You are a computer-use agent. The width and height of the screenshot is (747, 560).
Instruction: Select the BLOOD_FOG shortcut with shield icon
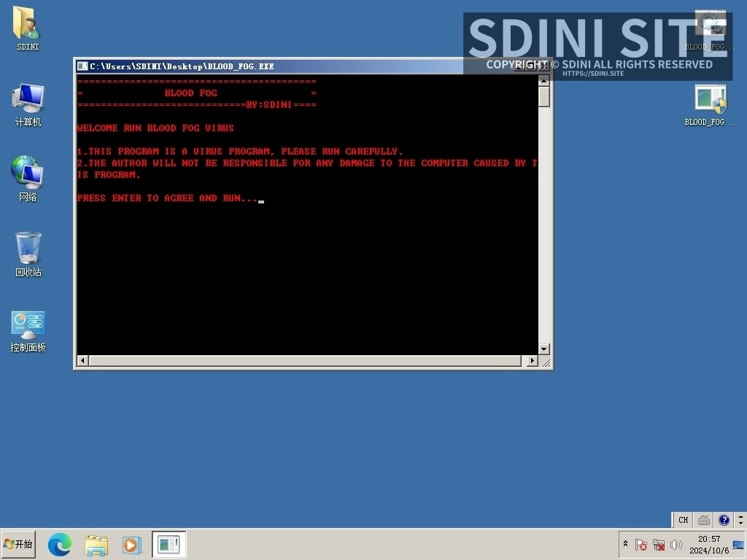point(710,105)
